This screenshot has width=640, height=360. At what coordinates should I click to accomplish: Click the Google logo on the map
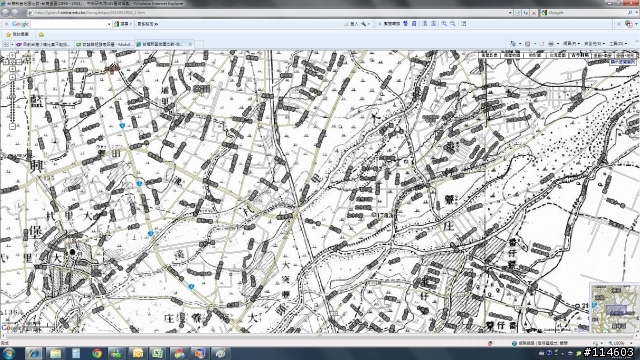pyautogui.click(x=10, y=327)
